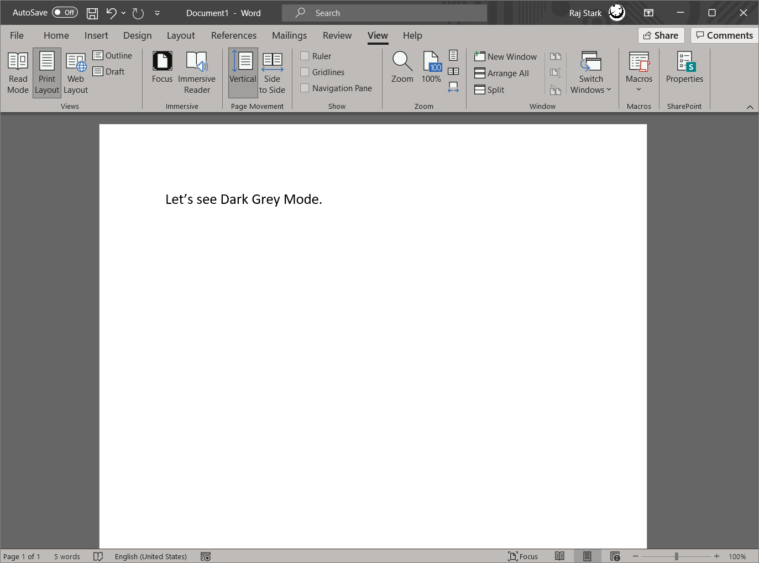Switch to Web Layout from status bar

pyautogui.click(x=615, y=556)
